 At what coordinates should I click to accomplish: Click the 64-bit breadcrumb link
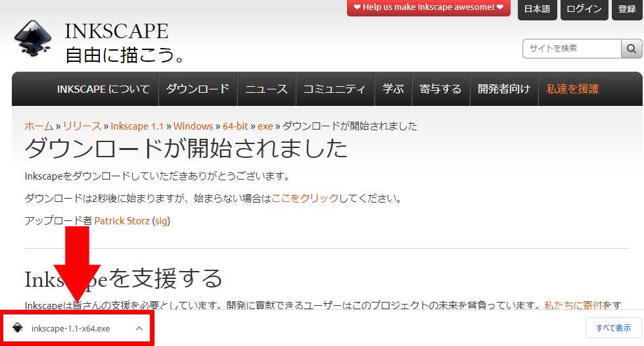click(235, 126)
